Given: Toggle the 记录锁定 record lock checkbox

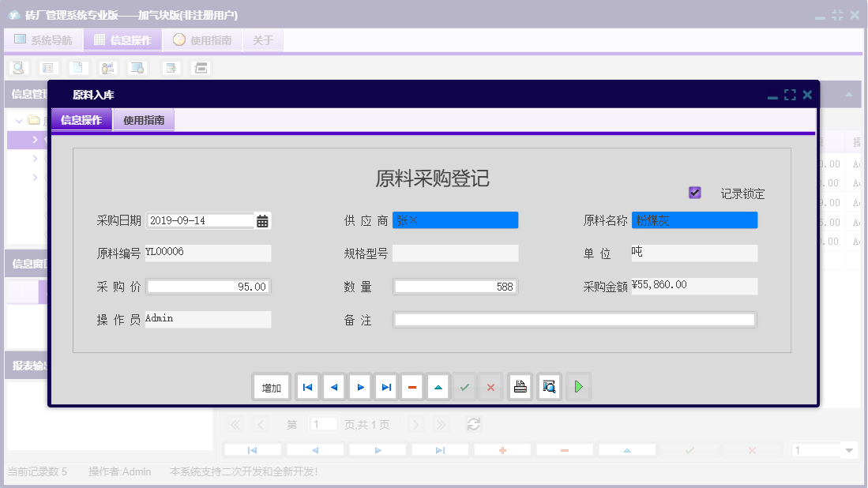Looking at the screenshot, I should [x=696, y=192].
